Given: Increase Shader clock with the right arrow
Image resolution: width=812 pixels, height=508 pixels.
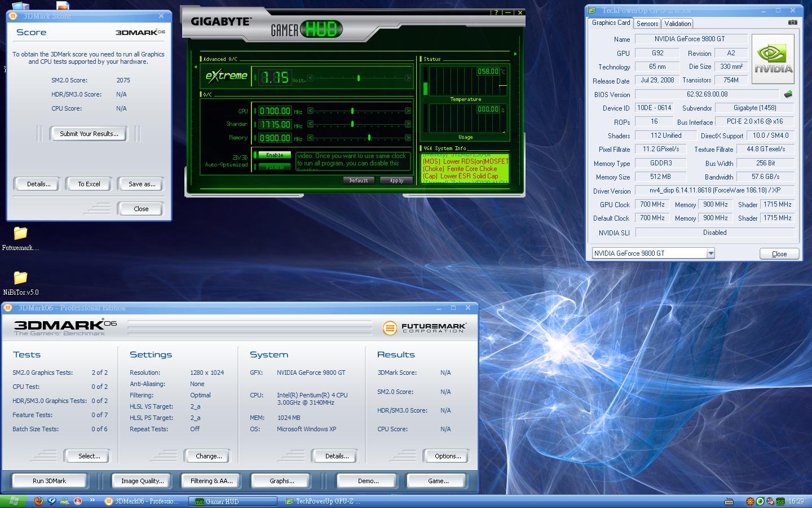Looking at the screenshot, I should [408, 124].
